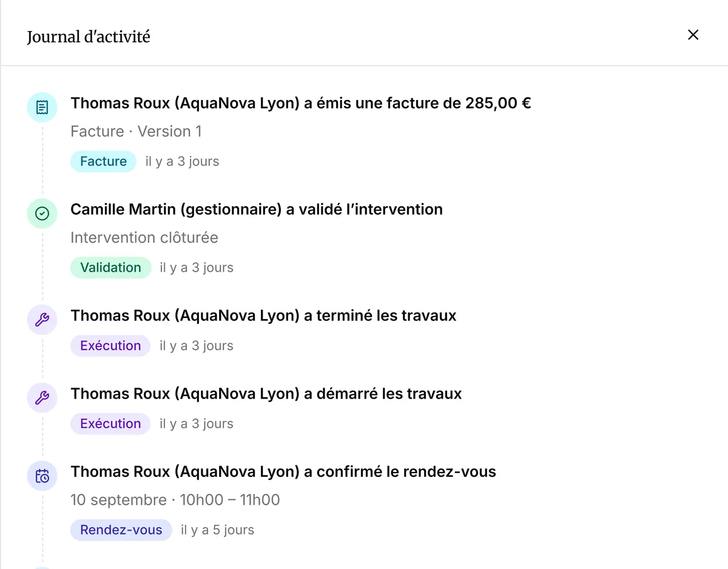Click the invoice receipt icon

[x=42, y=108]
